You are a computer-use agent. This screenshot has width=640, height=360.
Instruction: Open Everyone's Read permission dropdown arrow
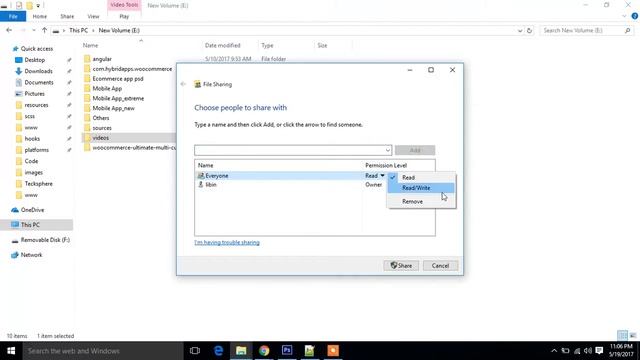[x=382, y=176]
